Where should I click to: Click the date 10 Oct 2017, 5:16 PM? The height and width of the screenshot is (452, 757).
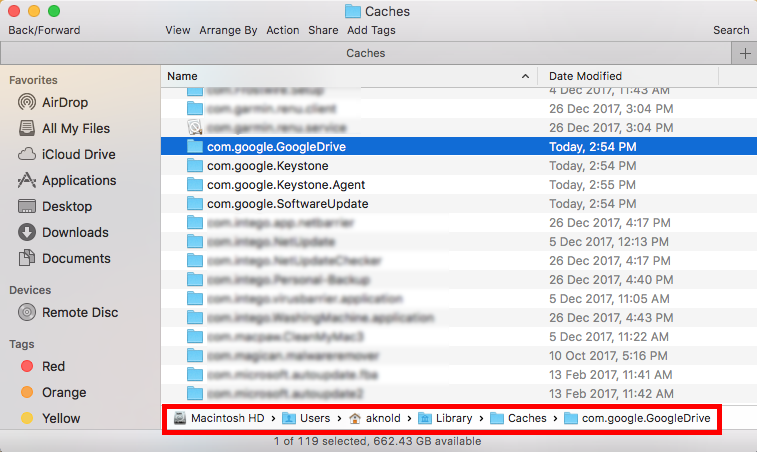click(608, 356)
